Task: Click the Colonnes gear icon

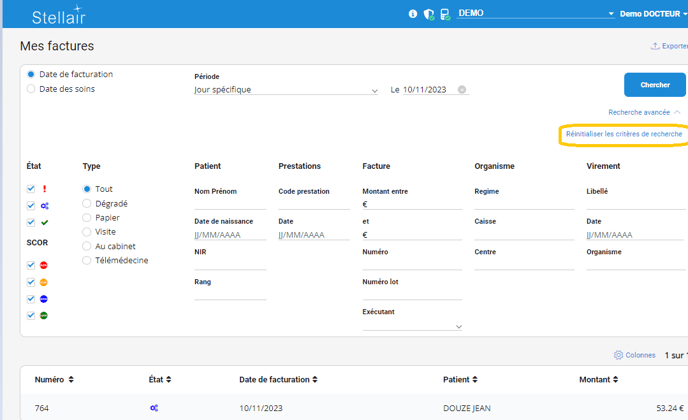Action: coord(619,355)
